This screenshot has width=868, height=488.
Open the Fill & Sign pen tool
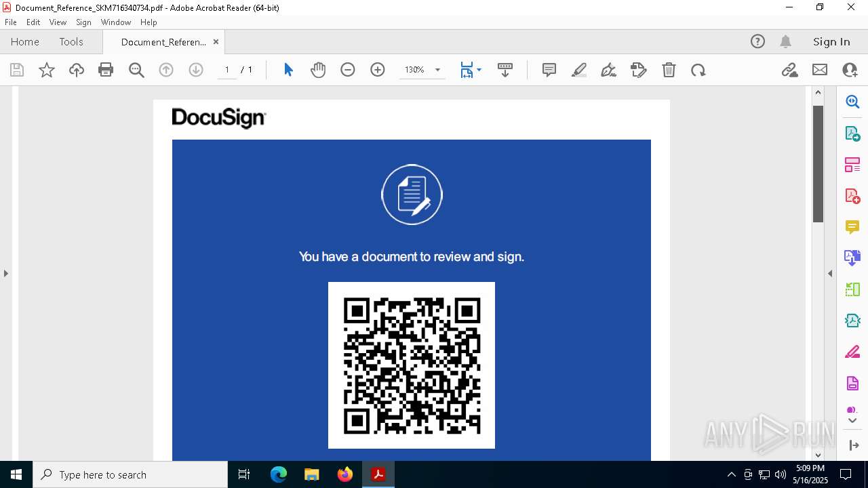[x=609, y=70]
